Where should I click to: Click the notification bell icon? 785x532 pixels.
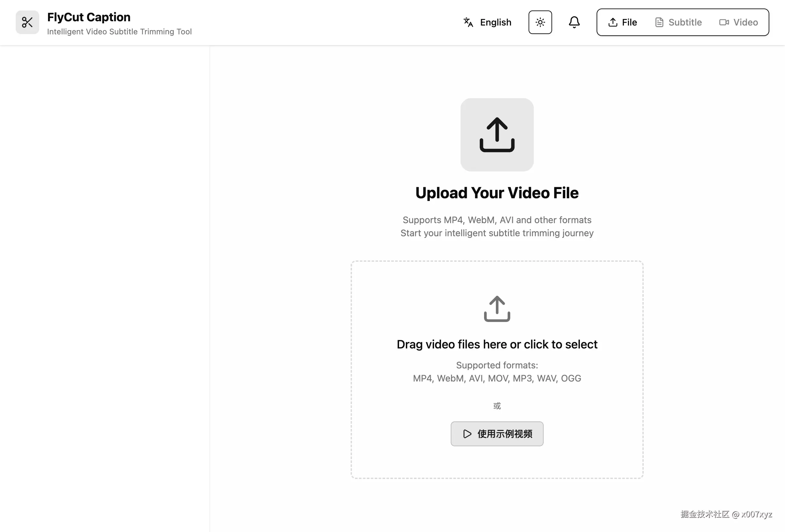[574, 22]
